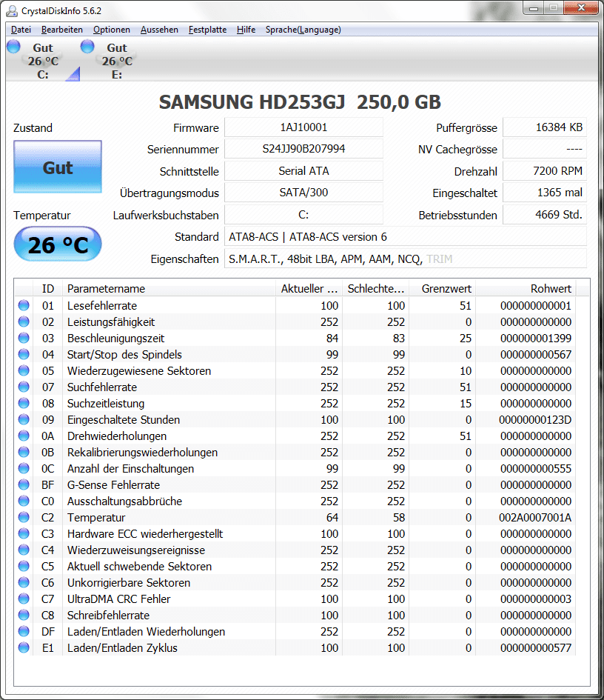Click the 26 °C temperature button
The height and width of the screenshot is (700, 604).
58,244
